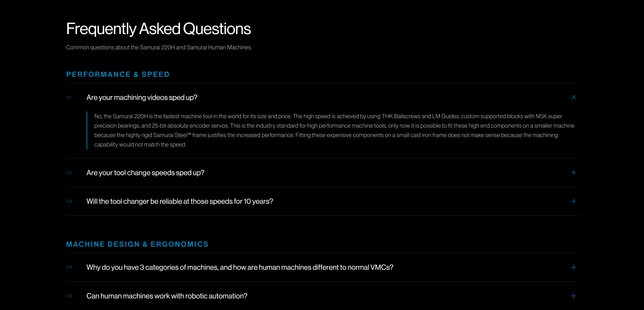The height and width of the screenshot is (310, 644).
Task: Click the MACHINE DESIGN & ERGONOMICS heading
Action: pos(137,244)
